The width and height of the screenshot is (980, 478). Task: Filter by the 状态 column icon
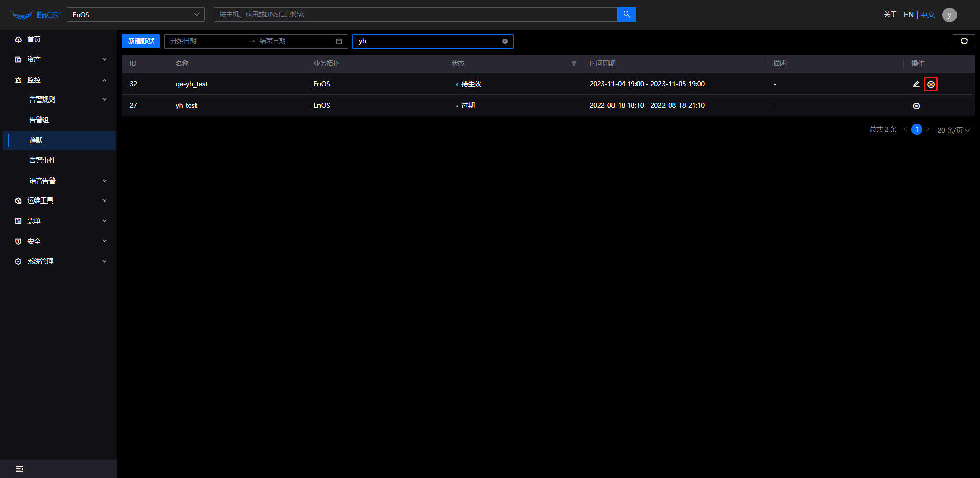(x=574, y=64)
